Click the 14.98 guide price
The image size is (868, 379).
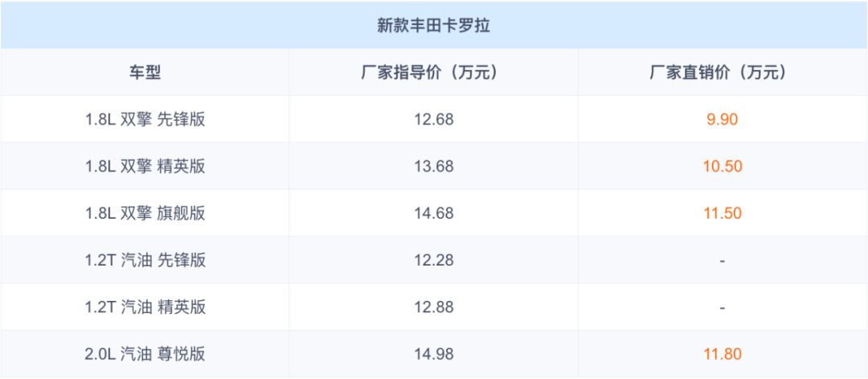pos(434,353)
